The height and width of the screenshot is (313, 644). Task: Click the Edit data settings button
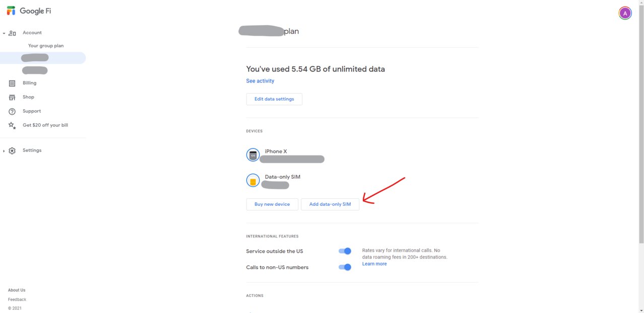(x=274, y=99)
